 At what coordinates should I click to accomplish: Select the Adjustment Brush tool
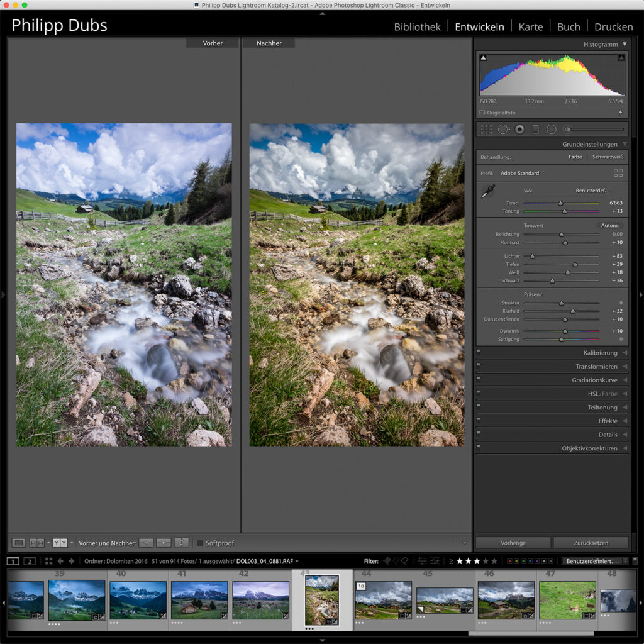coord(567,129)
